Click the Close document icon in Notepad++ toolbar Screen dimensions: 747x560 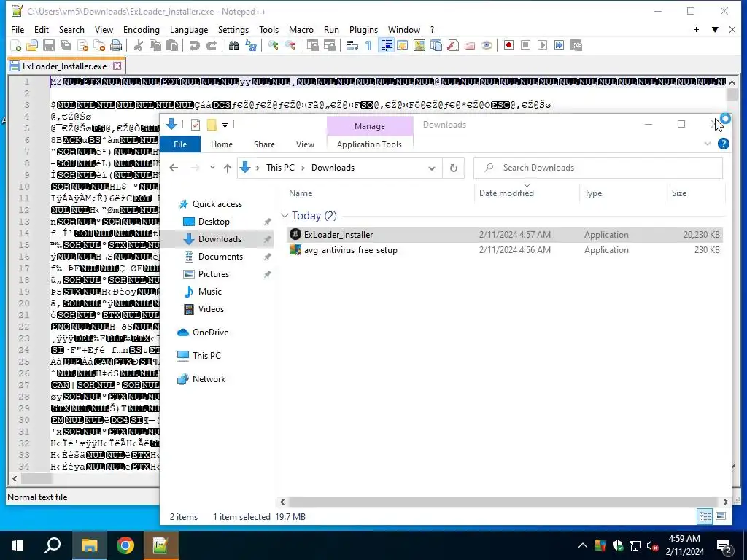coord(82,46)
